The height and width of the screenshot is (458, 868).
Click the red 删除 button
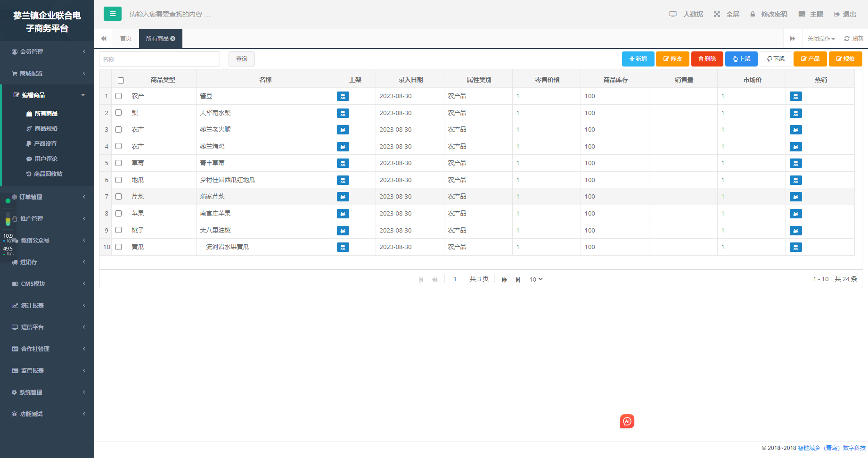click(x=707, y=59)
